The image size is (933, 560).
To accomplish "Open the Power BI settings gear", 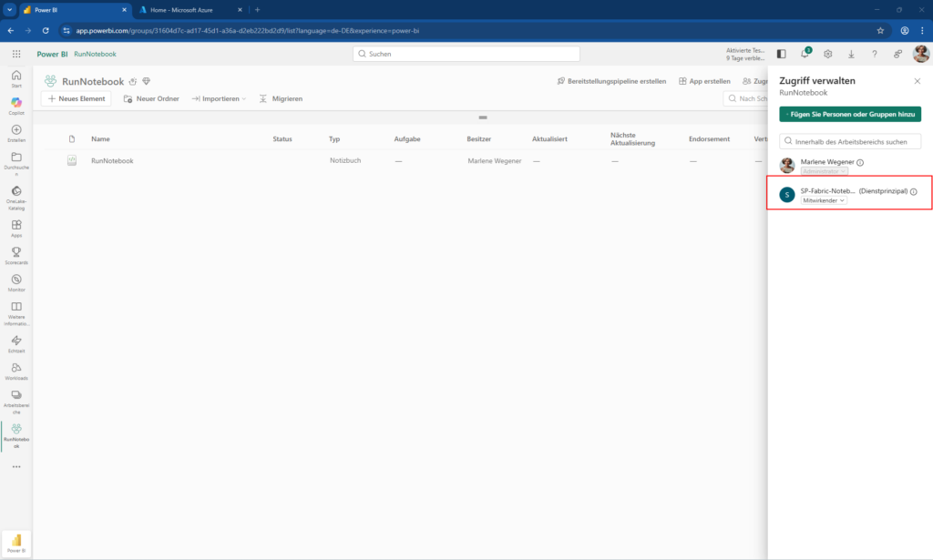I will point(827,54).
